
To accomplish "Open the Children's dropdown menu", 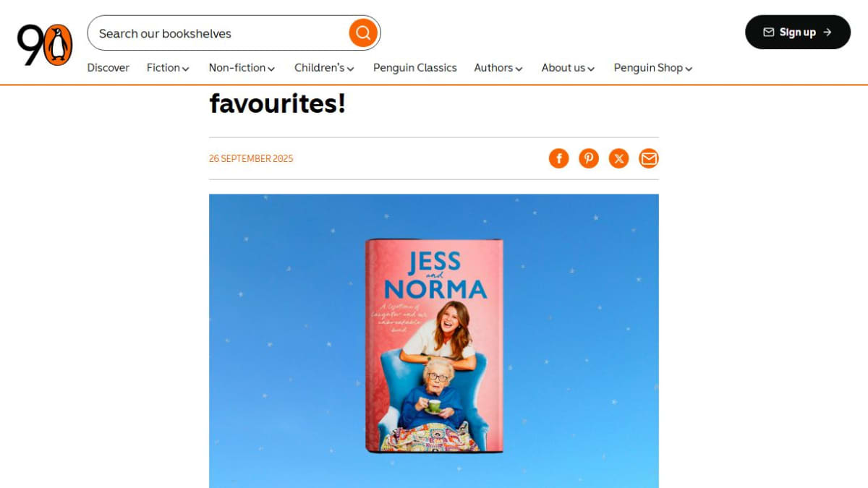I will [x=325, y=68].
